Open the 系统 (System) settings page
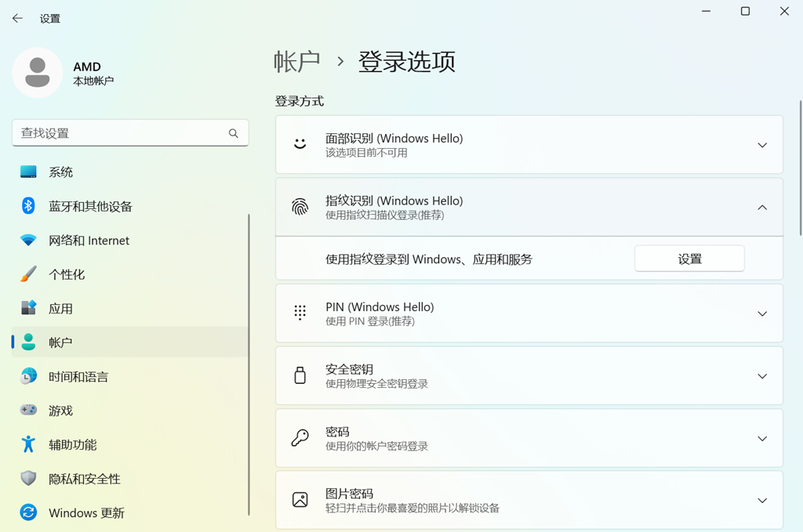This screenshot has width=803, height=532. pyautogui.click(x=61, y=172)
